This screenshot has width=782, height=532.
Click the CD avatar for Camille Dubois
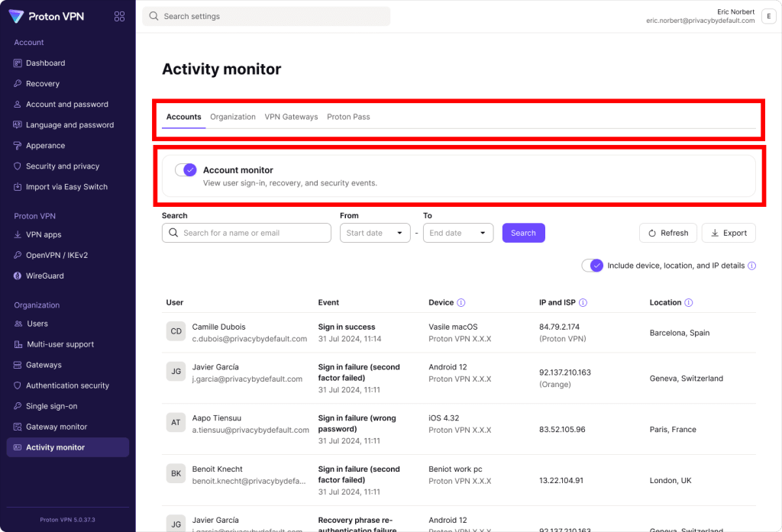(x=176, y=331)
